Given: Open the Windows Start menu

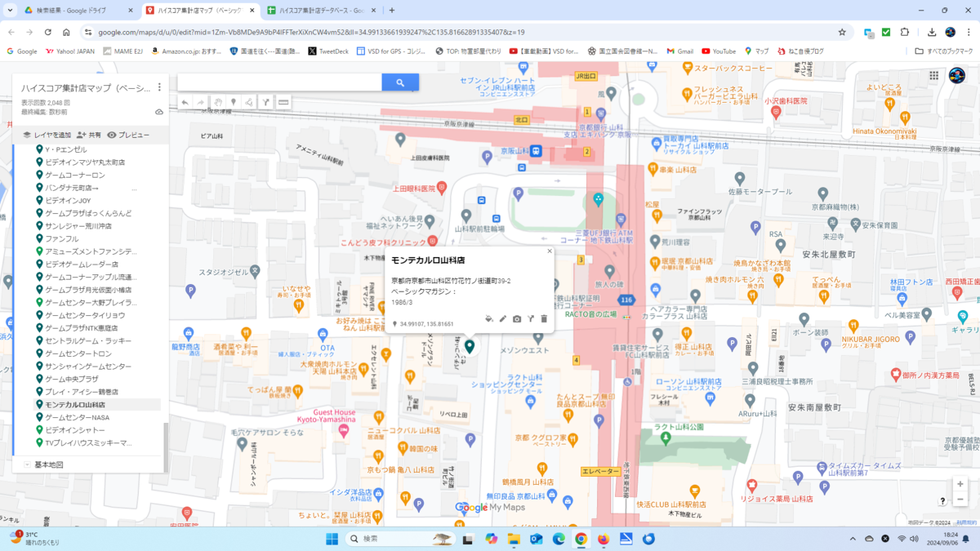Looking at the screenshot, I should coord(332,539).
